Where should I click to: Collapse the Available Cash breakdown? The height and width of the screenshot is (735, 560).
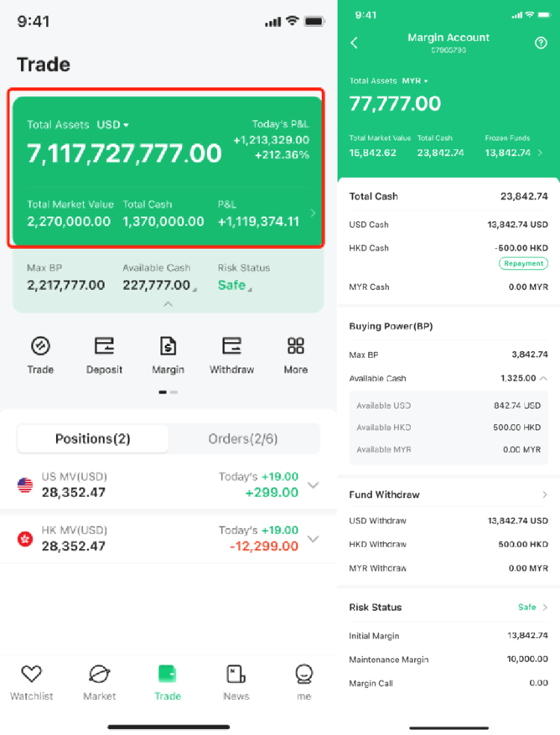(544, 378)
